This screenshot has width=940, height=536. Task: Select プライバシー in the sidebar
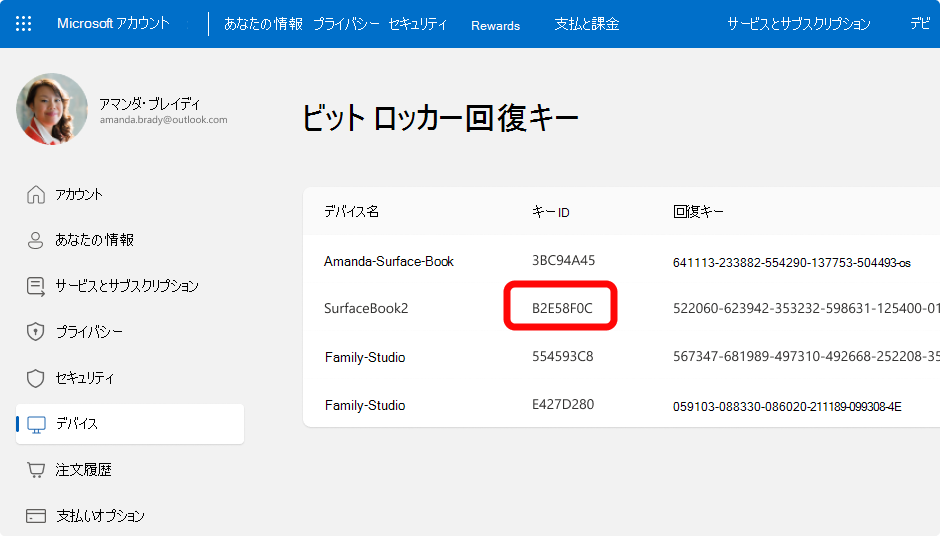point(89,332)
